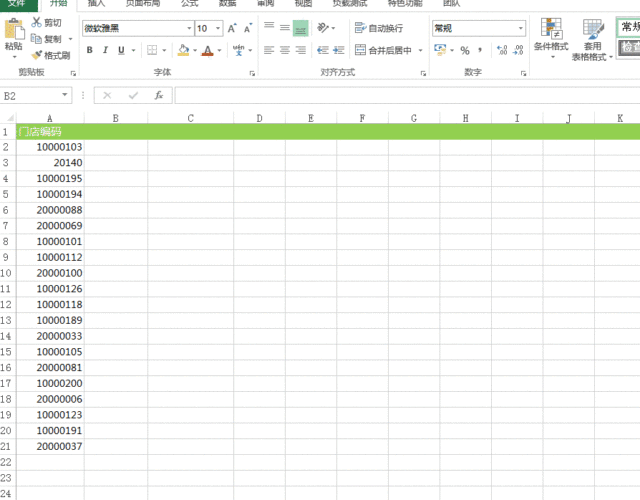
Task: Open merge options dropdown arrow
Action: tap(420, 50)
